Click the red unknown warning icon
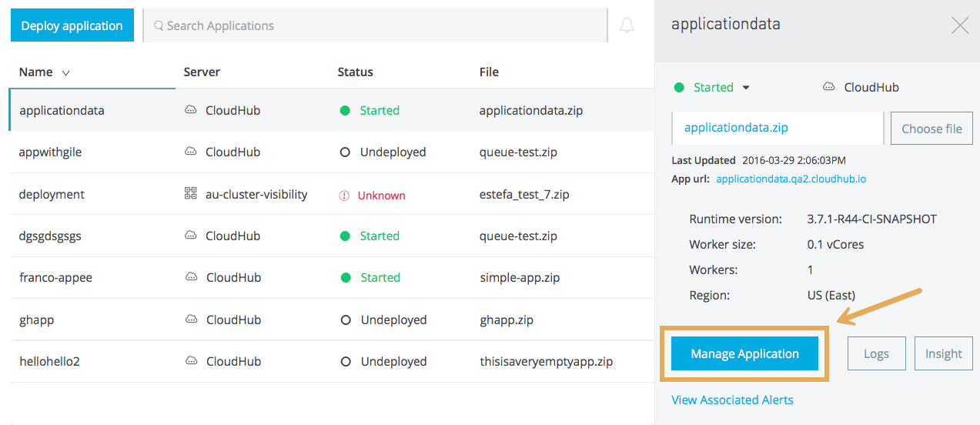This screenshot has width=980, height=425. [x=344, y=196]
